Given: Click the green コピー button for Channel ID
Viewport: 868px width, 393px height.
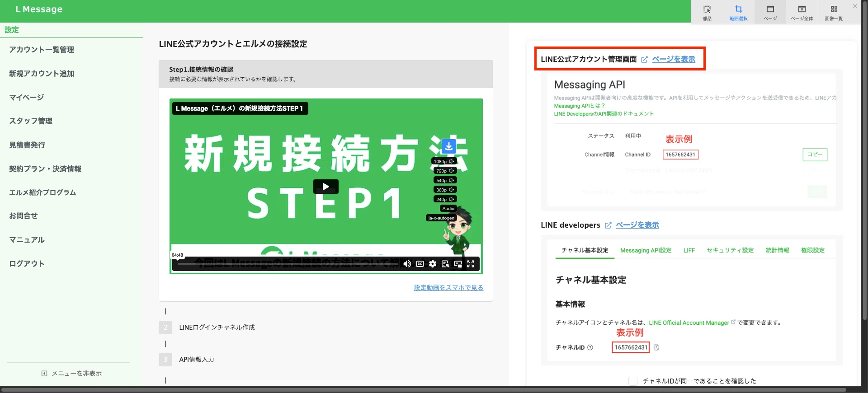Looking at the screenshot, I should (815, 154).
